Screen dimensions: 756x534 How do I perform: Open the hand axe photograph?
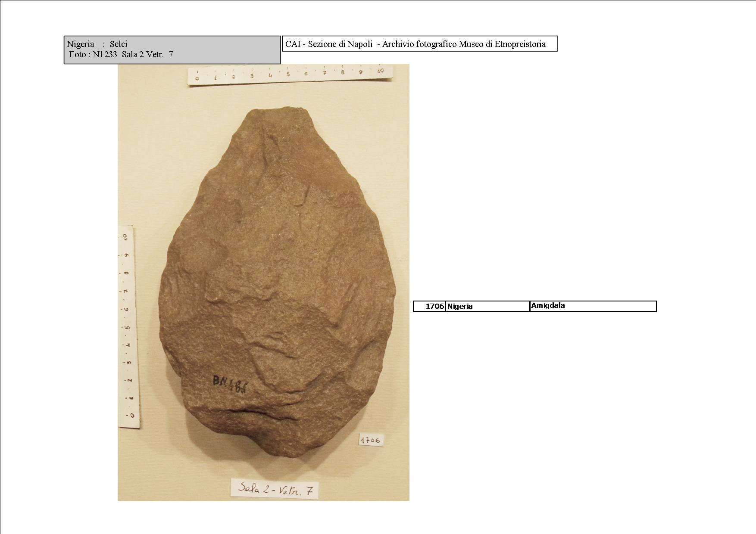(263, 283)
